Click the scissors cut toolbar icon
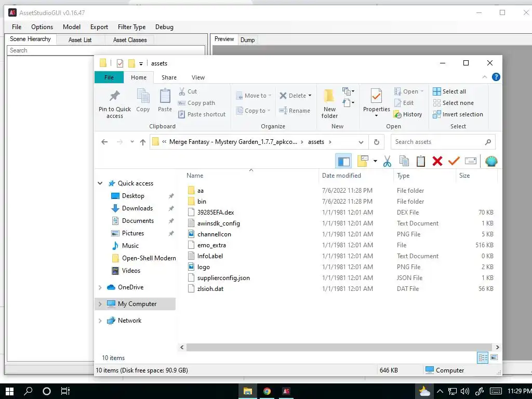Image resolution: width=532 pixels, height=399 pixels. tap(387, 161)
